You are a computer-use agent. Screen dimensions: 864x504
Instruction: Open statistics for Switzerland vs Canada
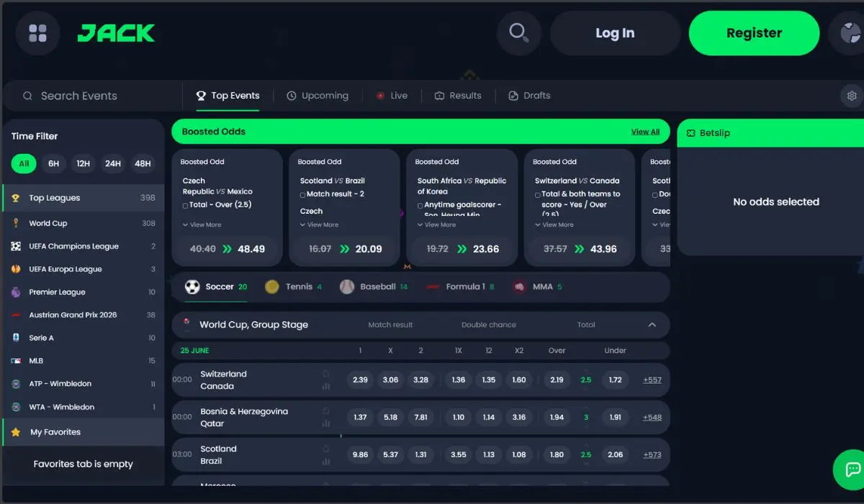(326, 386)
